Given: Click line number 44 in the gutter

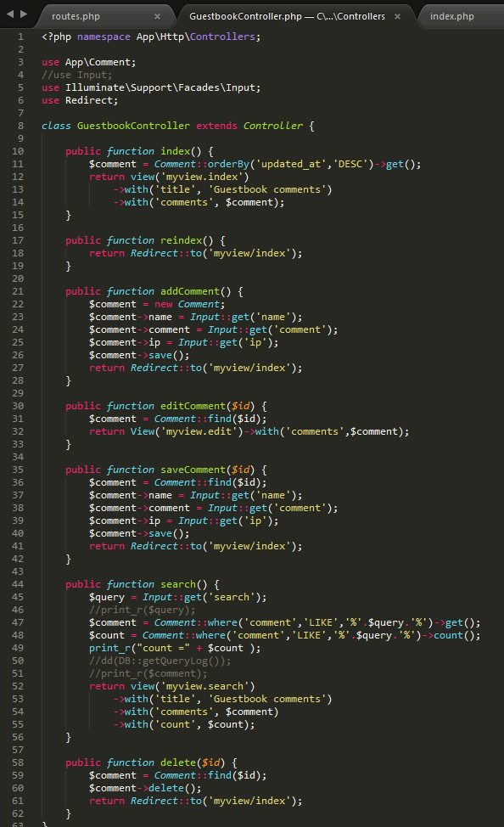Looking at the screenshot, I should click(x=18, y=584).
